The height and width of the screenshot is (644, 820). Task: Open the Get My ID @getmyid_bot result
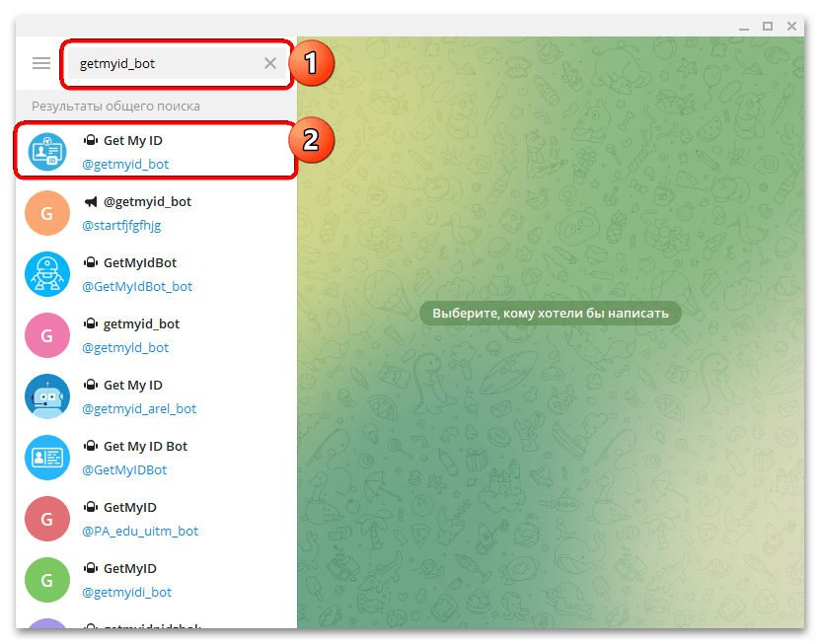point(156,152)
